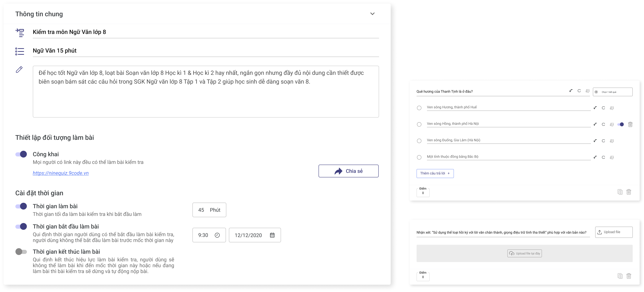
Task: Select radio button for 'Ven sông Đuống, Gia Lâm'
Action: click(x=419, y=141)
